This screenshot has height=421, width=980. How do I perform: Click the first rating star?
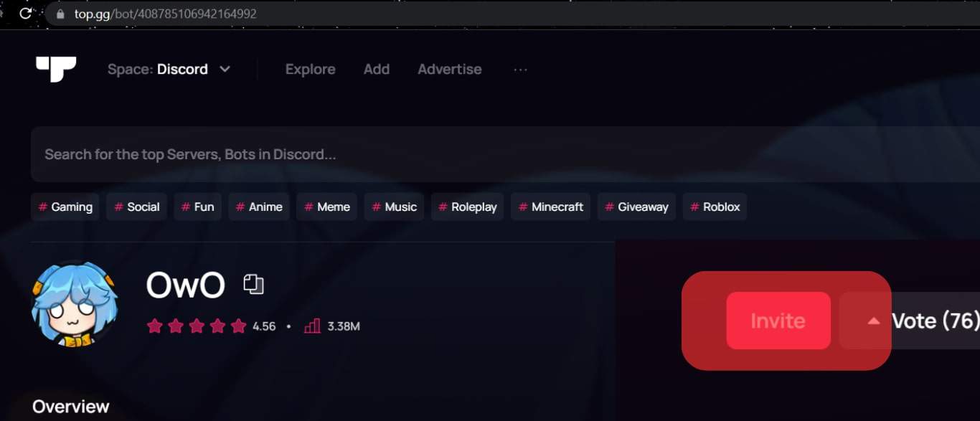(x=154, y=325)
